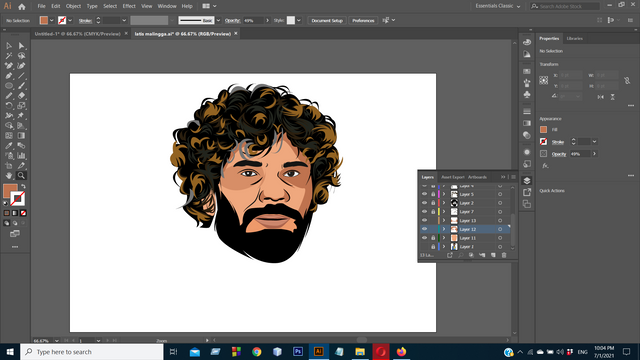640x360 pixels.
Task: Open the Window menu
Action: (167, 6)
